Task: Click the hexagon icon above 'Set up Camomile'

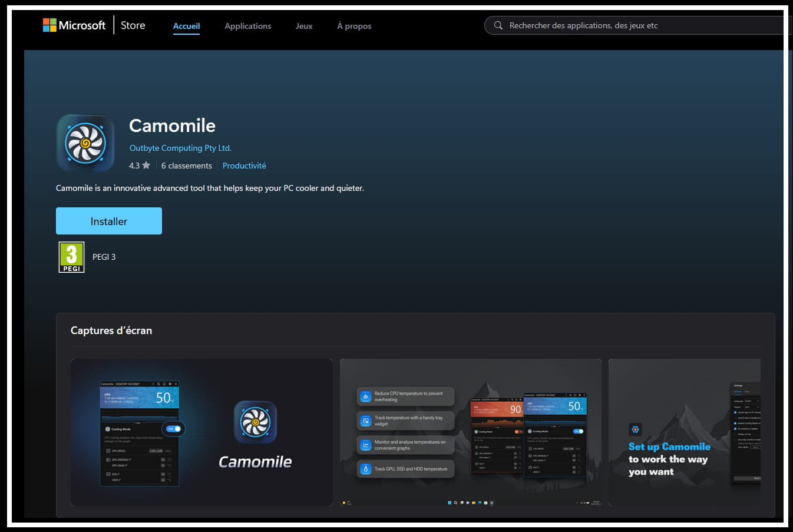Action: click(635, 429)
